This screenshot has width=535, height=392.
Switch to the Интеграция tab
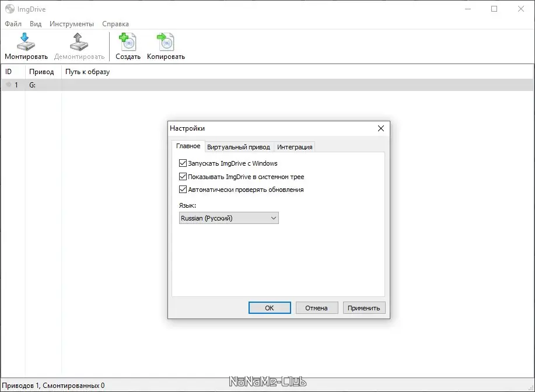tap(295, 147)
